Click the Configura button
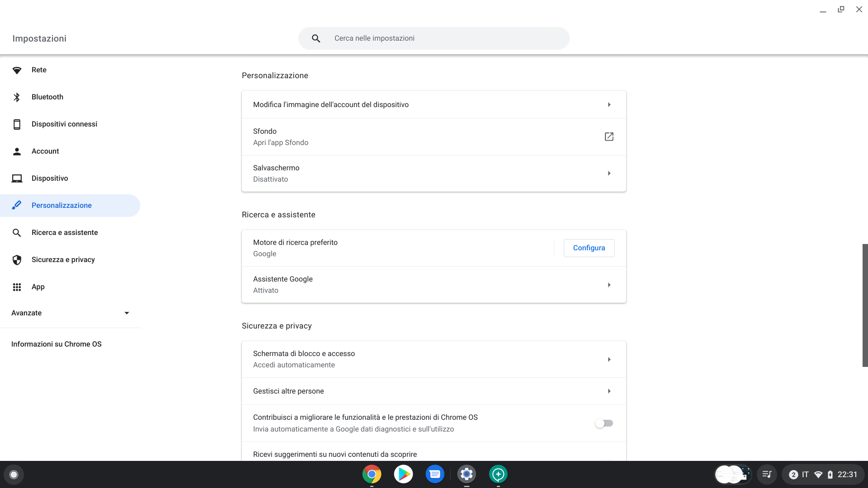 point(589,248)
